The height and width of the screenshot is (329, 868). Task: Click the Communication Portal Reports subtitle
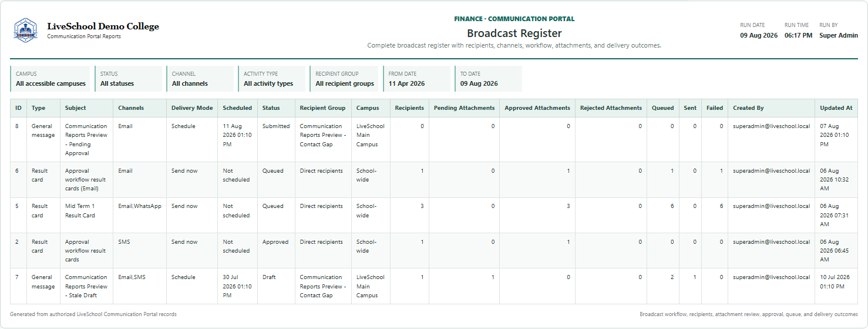point(84,36)
